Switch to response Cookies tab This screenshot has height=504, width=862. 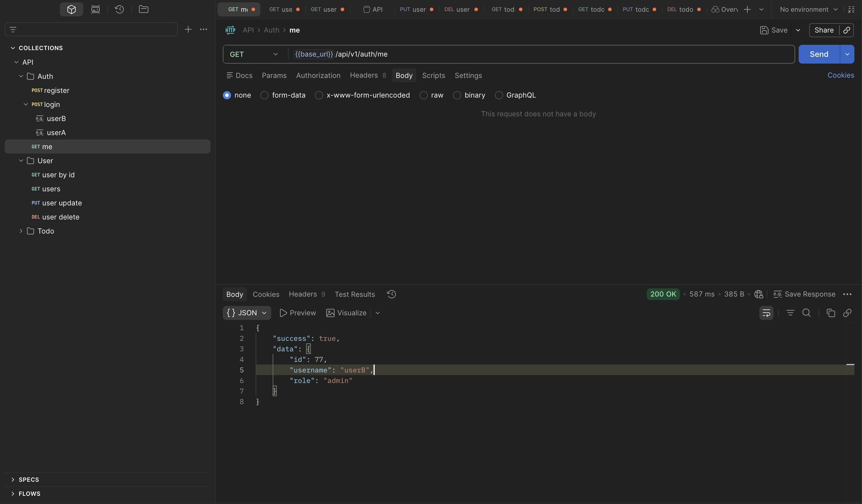[x=266, y=294]
